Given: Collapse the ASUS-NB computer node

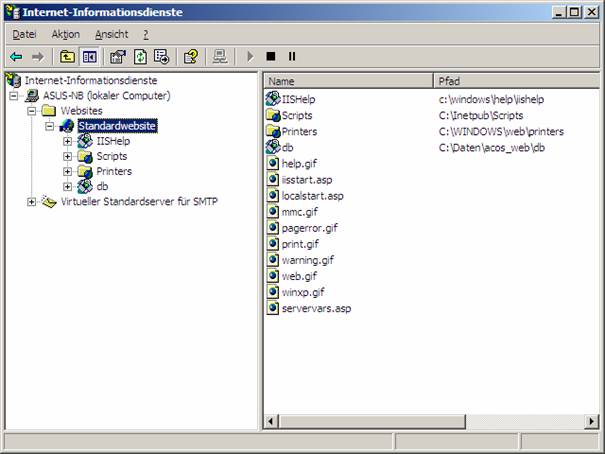Looking at the screenshot, I should tap(14, 96).
